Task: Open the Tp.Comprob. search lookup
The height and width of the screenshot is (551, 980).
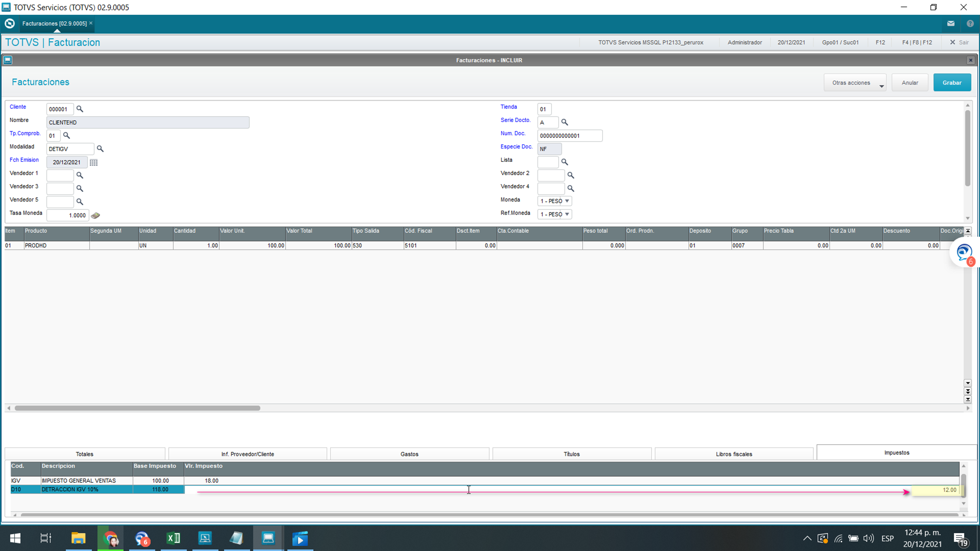Action: coord(66,135)
